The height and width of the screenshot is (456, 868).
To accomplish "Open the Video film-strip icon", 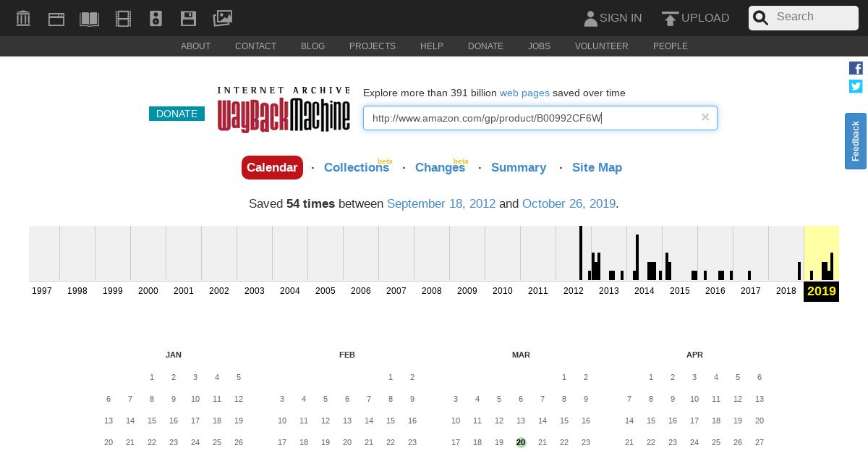I will tap(124, 18).
